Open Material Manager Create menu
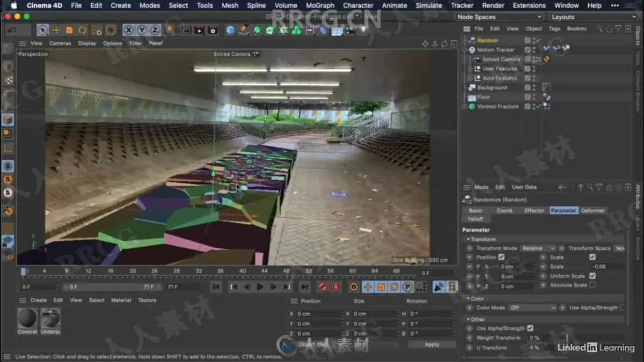This screenshot has width=644, height=362. click(38, 300)
